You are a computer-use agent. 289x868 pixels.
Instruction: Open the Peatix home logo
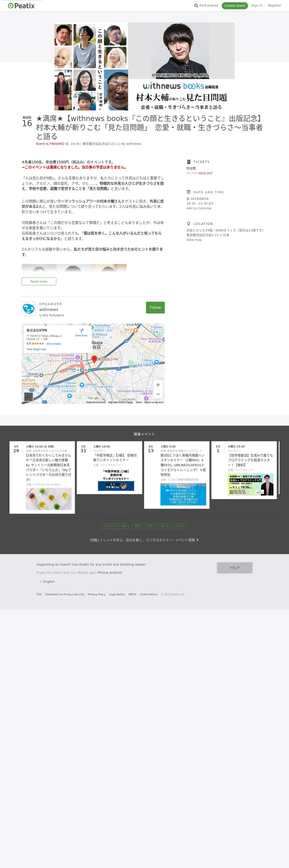tap(21, 6)
